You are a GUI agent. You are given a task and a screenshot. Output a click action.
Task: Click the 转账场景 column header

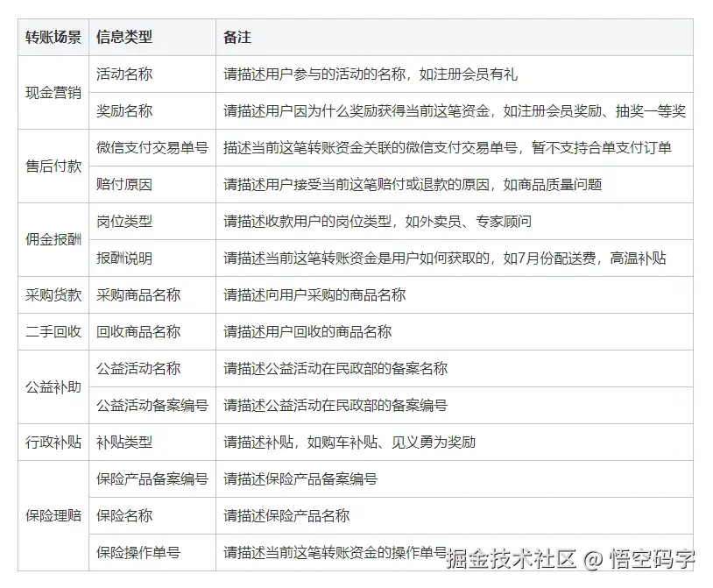53,38
